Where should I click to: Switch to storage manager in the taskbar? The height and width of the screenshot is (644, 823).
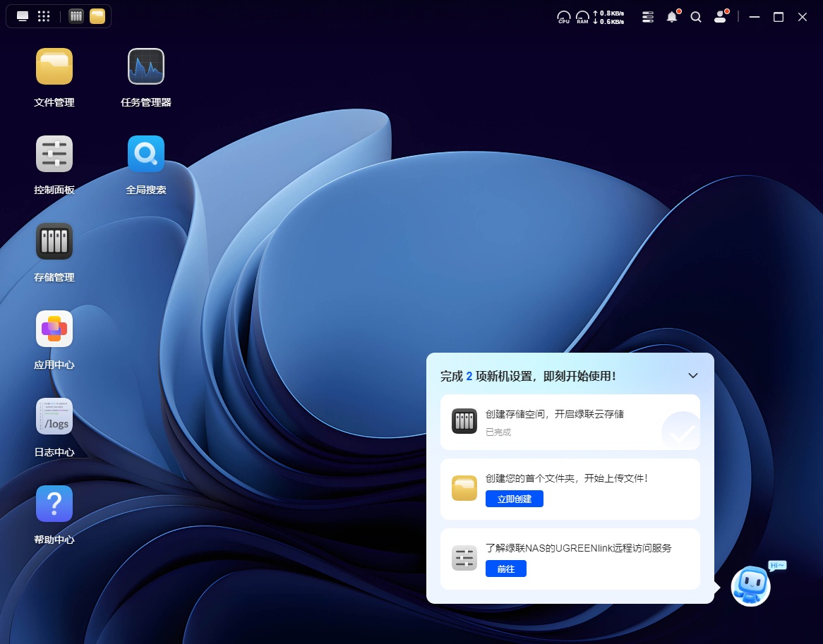[x=76, y=16]
